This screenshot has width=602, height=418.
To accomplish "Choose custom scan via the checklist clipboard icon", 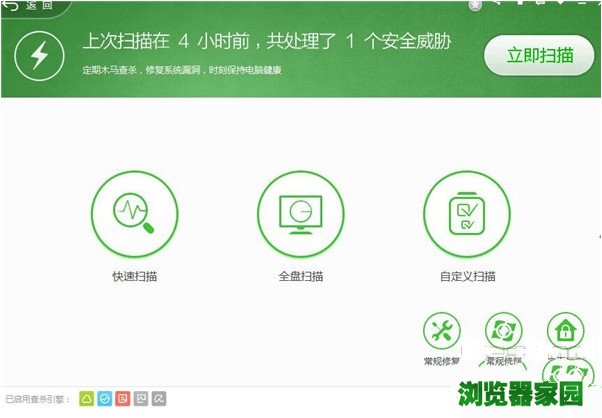I will [x=467, y=214].
